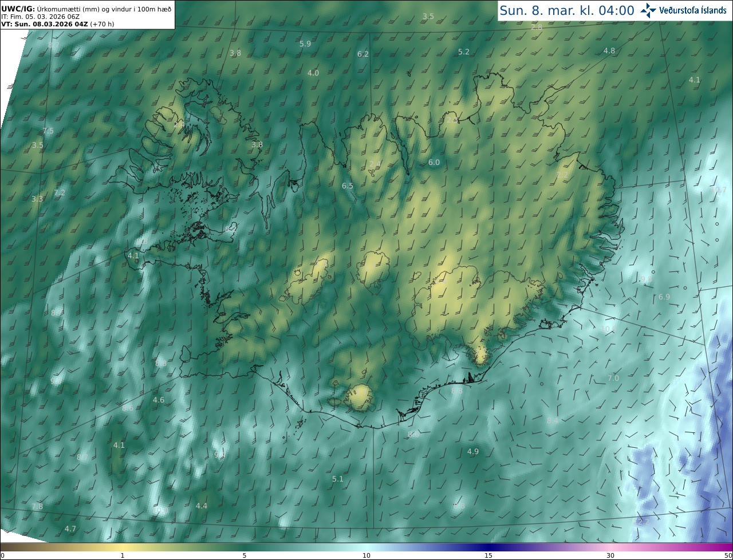Screen dimensions: 733x560
Task: Select the map value "6.5"
Action: tap(348, 186)
